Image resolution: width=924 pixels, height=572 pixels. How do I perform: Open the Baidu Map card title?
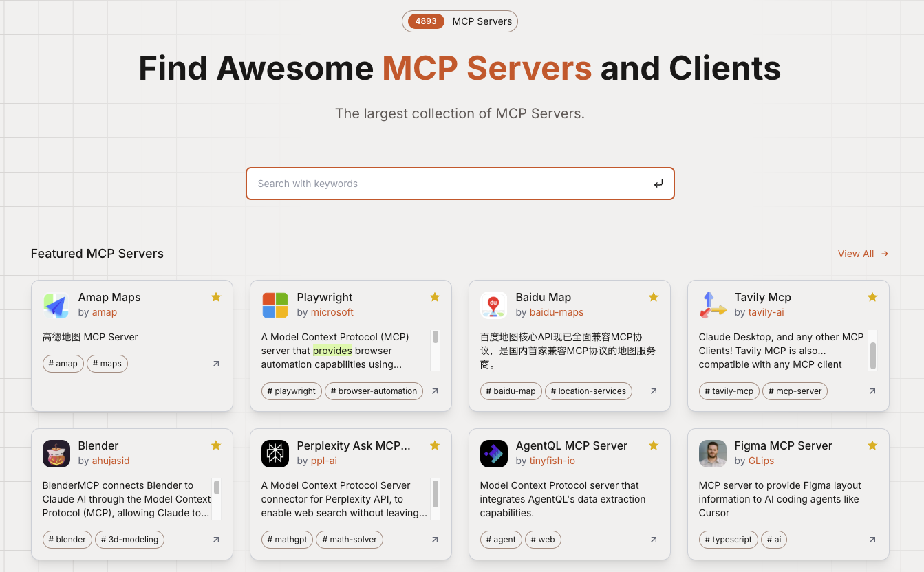(544, 297)
